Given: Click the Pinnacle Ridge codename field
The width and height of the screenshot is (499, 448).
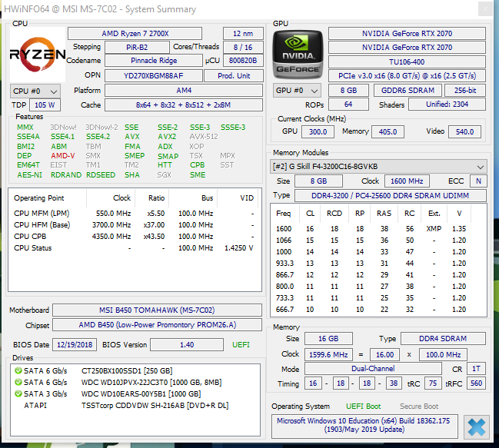Looking at the screenshot, I should coord(154,61).
